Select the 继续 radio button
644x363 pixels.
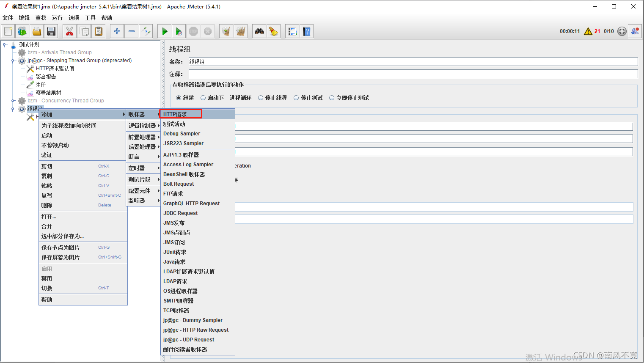(x=179, y=98)
